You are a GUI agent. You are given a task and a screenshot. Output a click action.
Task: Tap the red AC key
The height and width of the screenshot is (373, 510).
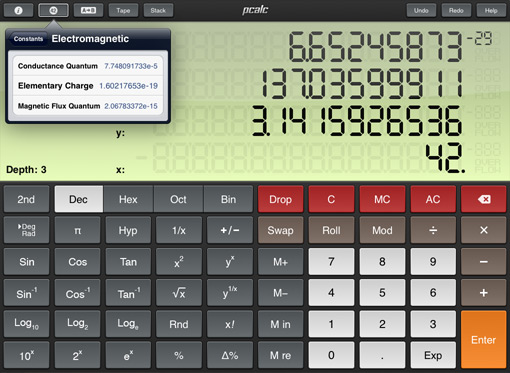pos(433,199)
